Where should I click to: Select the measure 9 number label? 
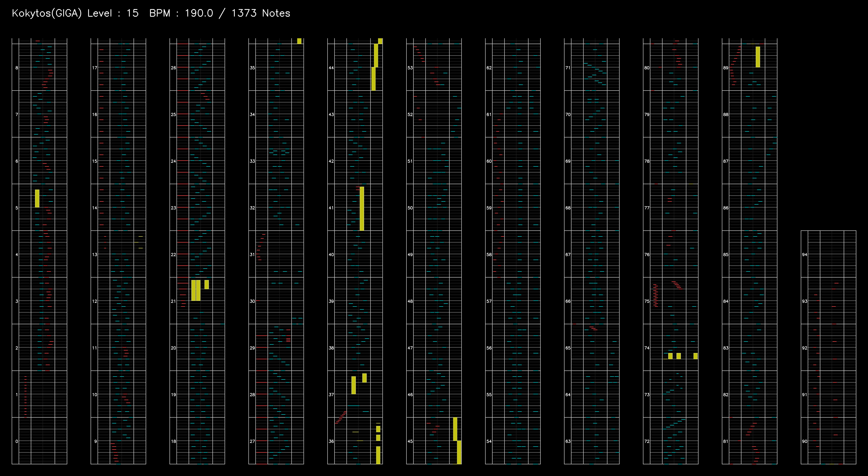95,441
